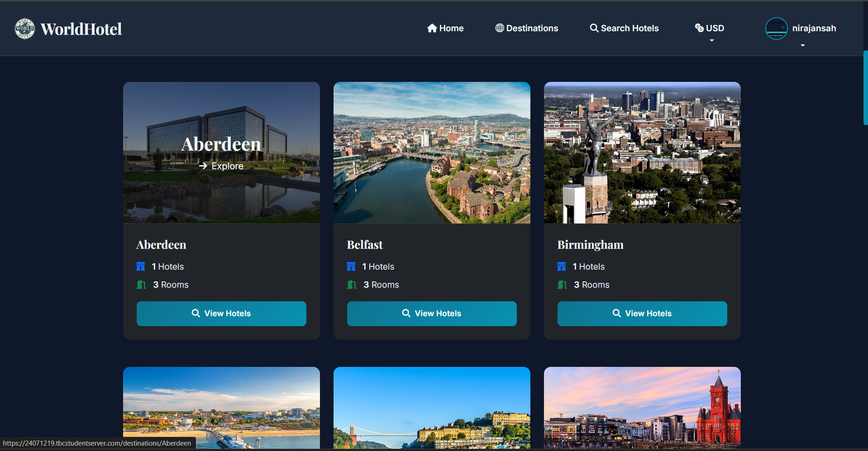Click the magnifier icon beside Search Hotels

pyautogui.click(x=594, y=28)
